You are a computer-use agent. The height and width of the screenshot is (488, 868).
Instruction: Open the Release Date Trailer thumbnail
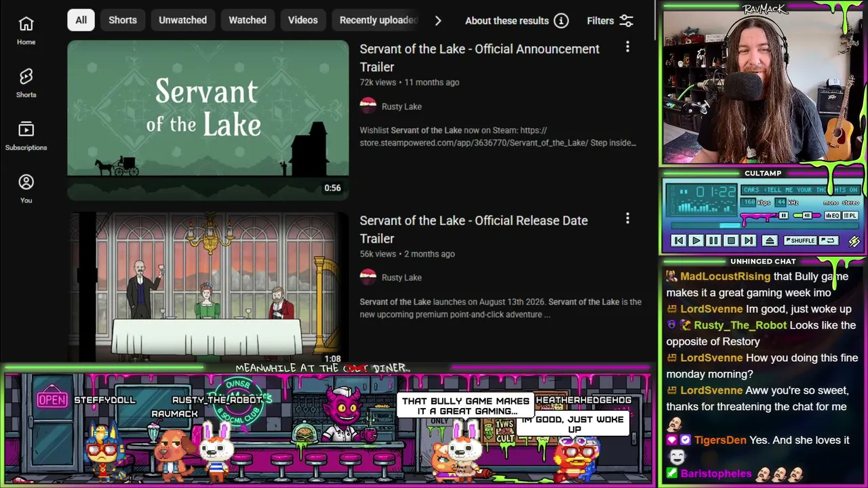[208, 288]
